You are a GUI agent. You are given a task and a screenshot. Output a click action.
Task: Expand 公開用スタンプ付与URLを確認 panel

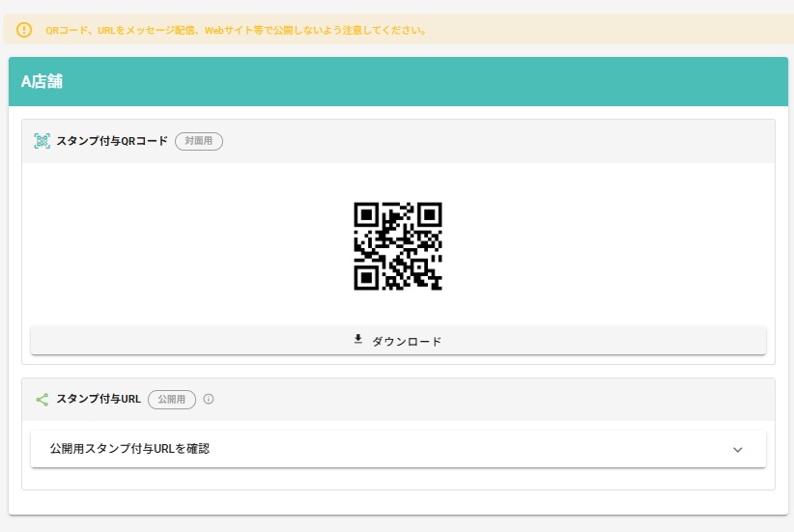(x=398, y=449)
